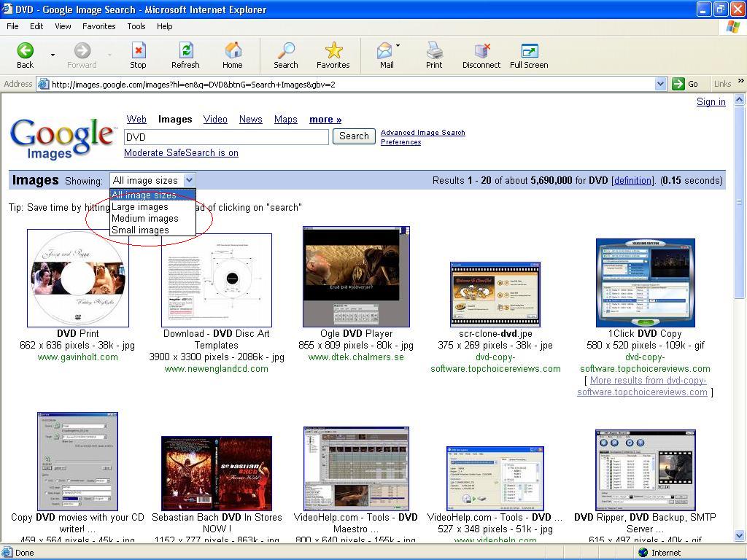
Task: Click the green Go arrow button
Action: (x=678, y=85)
